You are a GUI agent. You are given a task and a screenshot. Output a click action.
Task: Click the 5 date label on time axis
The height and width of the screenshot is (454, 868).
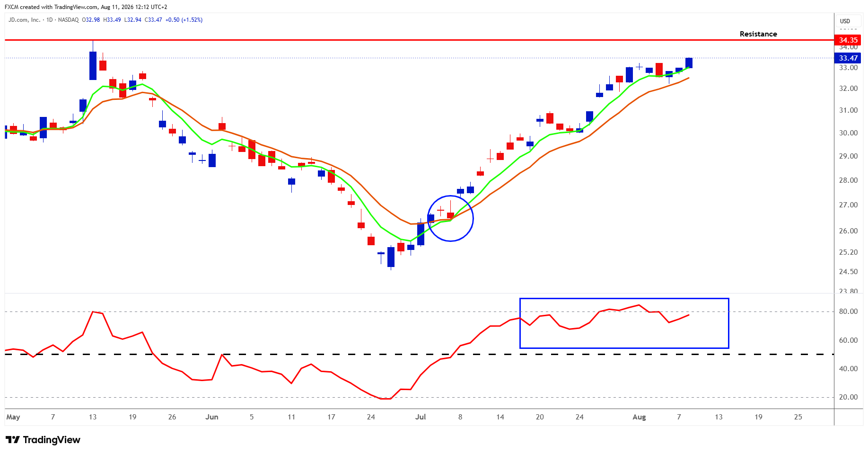pyautogui.click(x=252, y=417)
